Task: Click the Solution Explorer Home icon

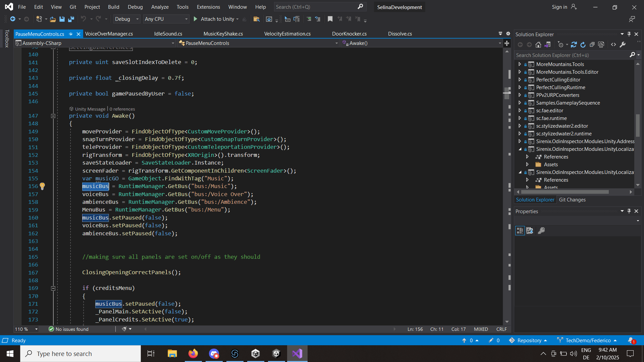Action: coord(538,45)
